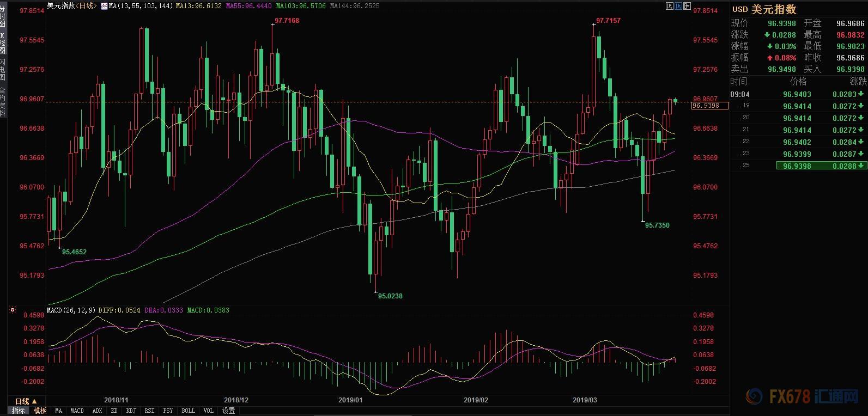Apply the BOLL indicator
The image size is (868, 416).
(x=188, y=411)
